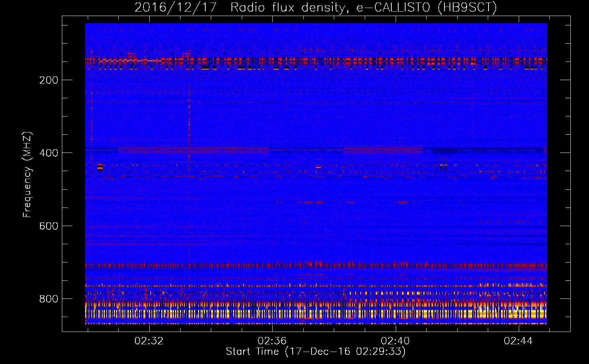Viewport: 589px width, 364px height.
Task: Click the "02:32" time tick label
Action: [x=149, y=341]
